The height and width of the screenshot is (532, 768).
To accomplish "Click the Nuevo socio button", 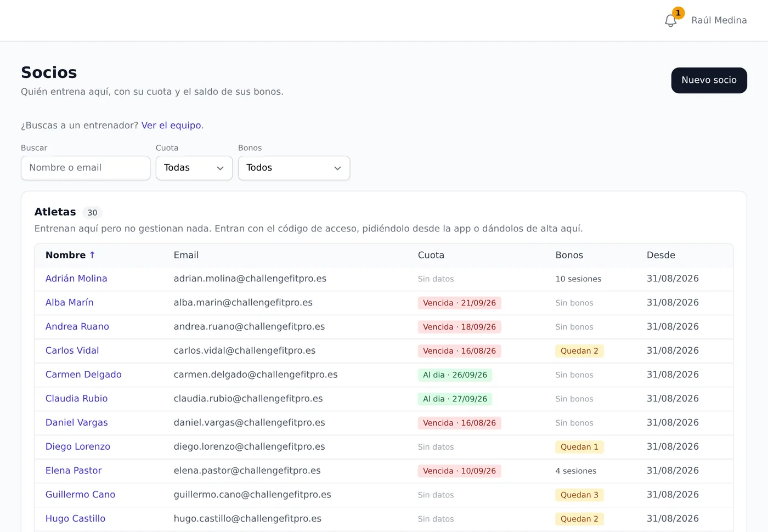I will tap(709, 80).
